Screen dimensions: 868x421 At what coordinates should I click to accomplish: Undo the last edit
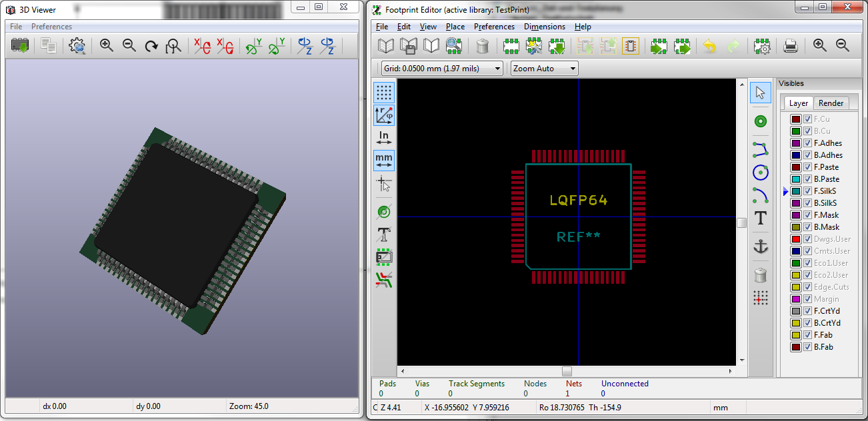710,46
